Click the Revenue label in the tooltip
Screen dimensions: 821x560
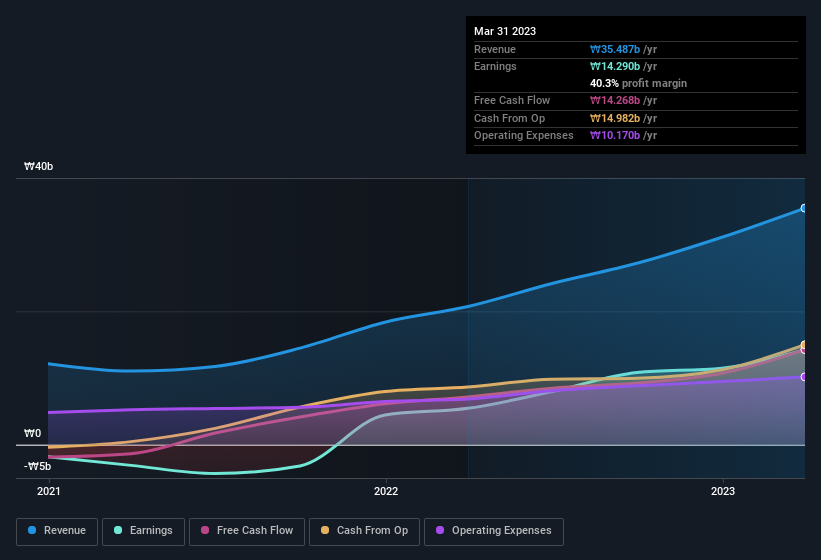495,49
